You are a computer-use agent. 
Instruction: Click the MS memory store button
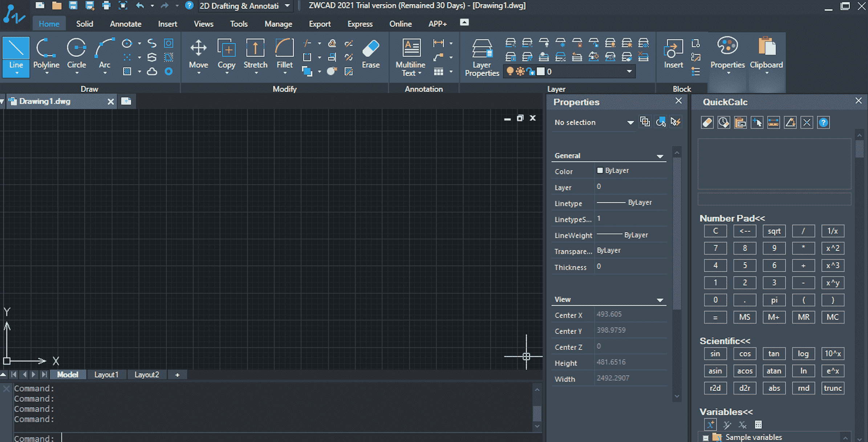coord(744,317)
